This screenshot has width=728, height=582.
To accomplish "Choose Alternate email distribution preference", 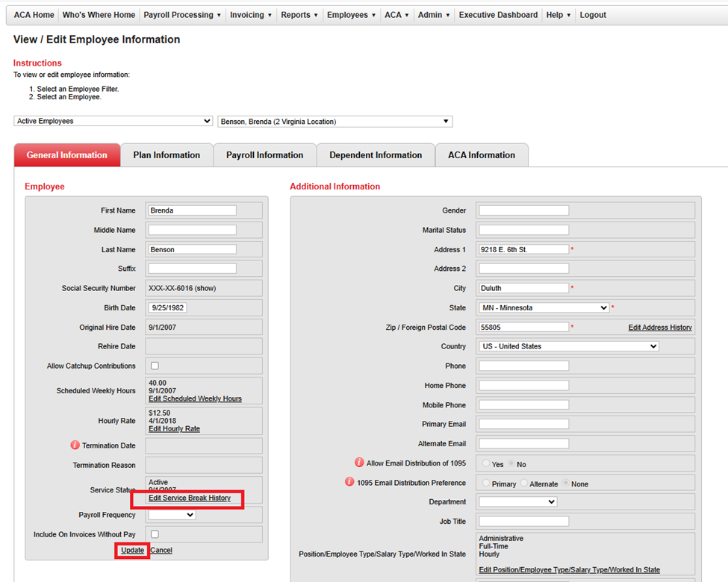I will coord(524,484).
